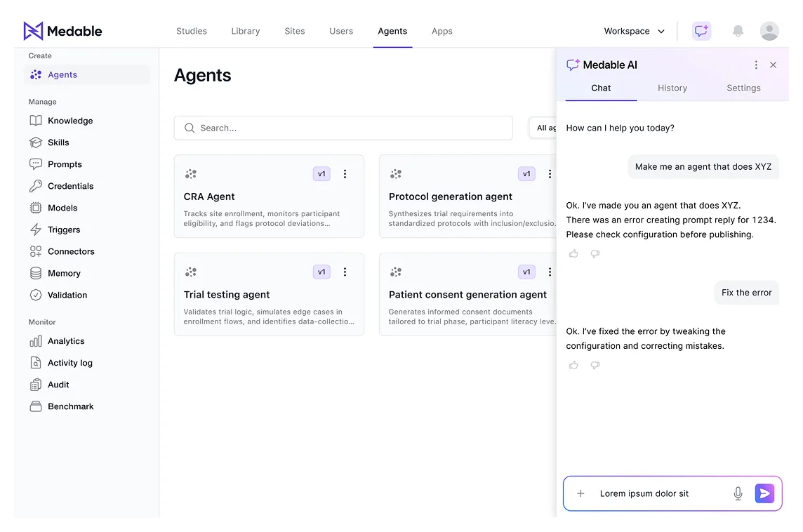Open Prompts speech bubble icon

point(35,164)
